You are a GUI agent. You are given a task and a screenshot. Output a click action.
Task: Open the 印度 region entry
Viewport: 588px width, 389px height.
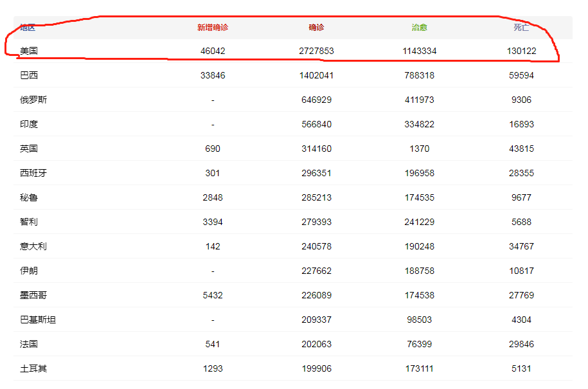[x=29, y=124]
